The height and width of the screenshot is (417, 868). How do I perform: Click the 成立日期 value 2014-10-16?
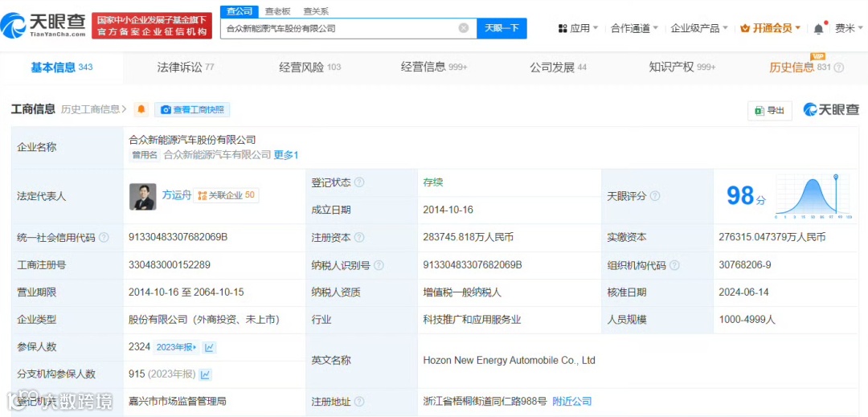click(x=448, y=211)
